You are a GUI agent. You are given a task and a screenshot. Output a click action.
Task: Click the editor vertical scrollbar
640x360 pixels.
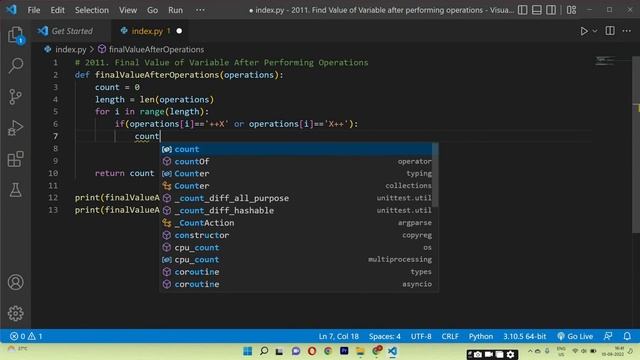(636, 145)
